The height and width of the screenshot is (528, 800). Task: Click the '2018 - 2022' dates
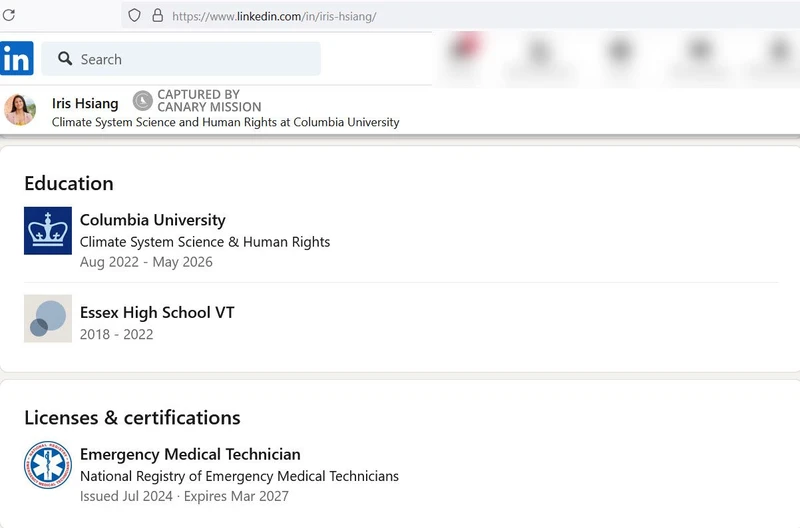pyautogui.click(x=116, y=334)
